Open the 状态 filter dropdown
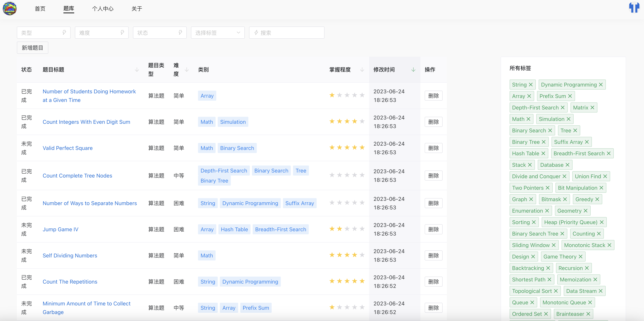Image resolution: width=644 pixels, height=321 pixels. point(159,33)
